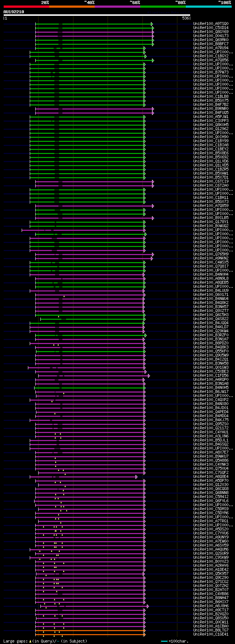This screenshot has height=644, width=235.
Task: Select hit label UniRef100_C1BY99
Action: pyautogui.click(x=211, y=141)
